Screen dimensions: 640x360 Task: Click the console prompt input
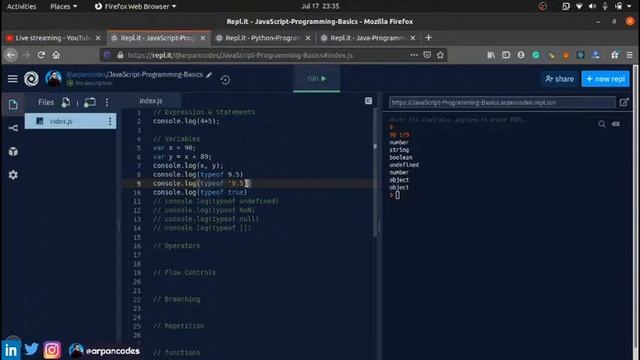pos(398,195)
